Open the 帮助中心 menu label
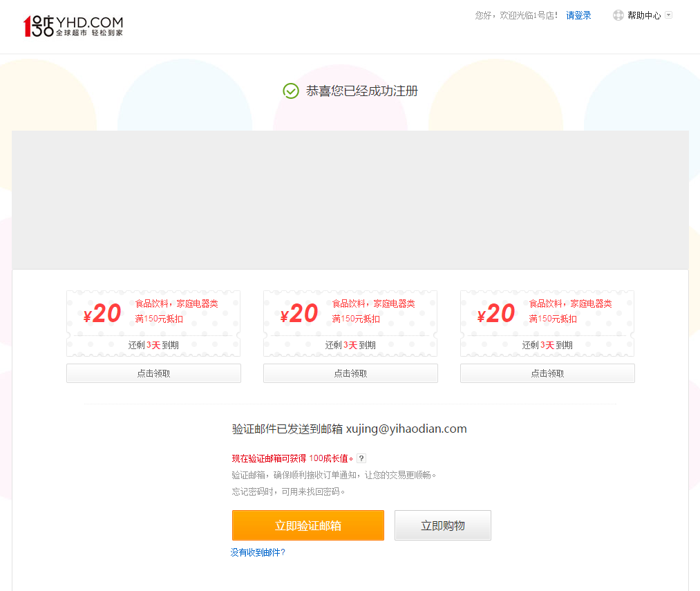 (644, 15)
